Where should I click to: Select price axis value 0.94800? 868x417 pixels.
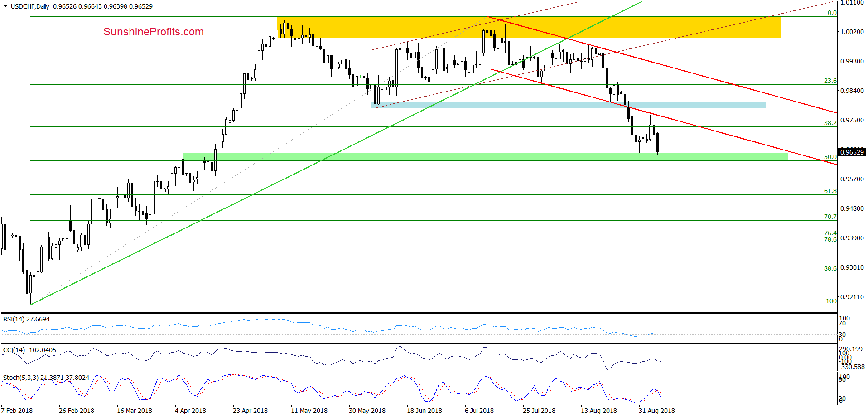(x=852, y=208)
